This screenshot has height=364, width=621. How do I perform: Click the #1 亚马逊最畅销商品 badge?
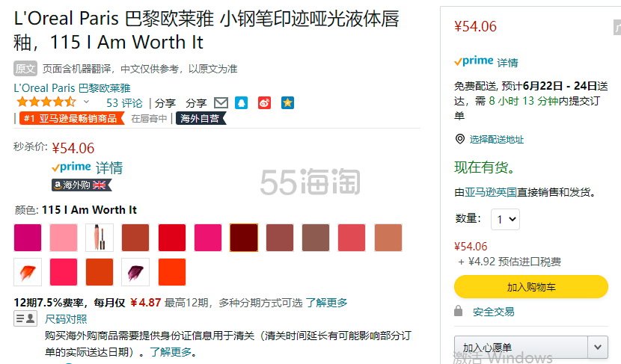coord(70,118)
